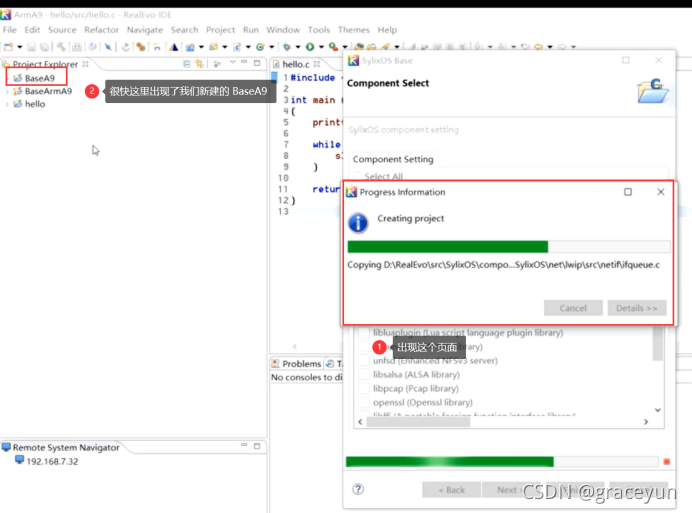Toggle the Select All checkbox
The height and width of the screenshot is (513, 692).
358,176
